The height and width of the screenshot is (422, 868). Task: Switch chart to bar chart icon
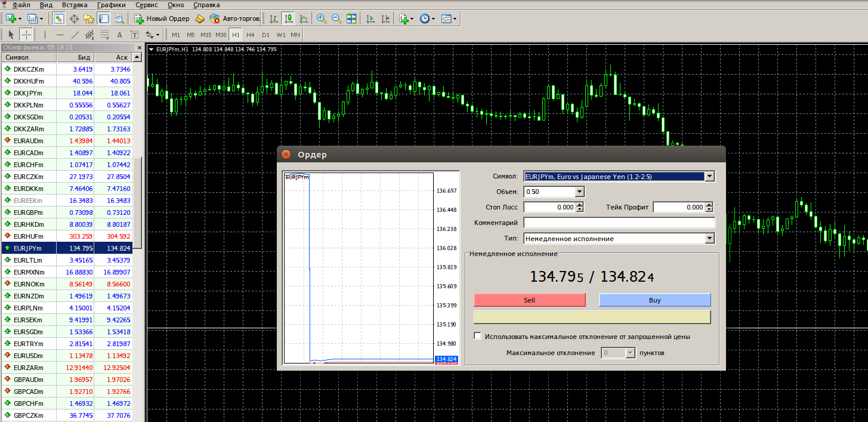coord(273,19)
